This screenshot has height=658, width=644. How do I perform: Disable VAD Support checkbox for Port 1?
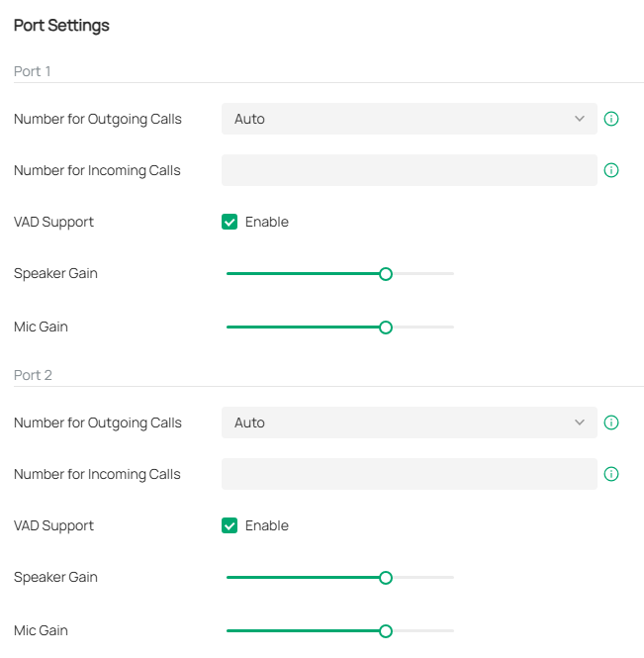pyautogui.click(x=230, y=222)
